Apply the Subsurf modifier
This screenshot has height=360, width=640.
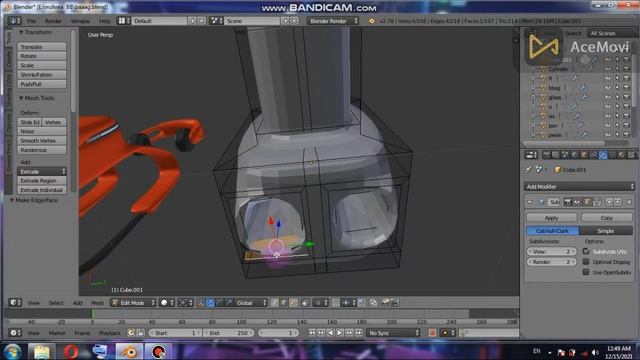(551, 218)
